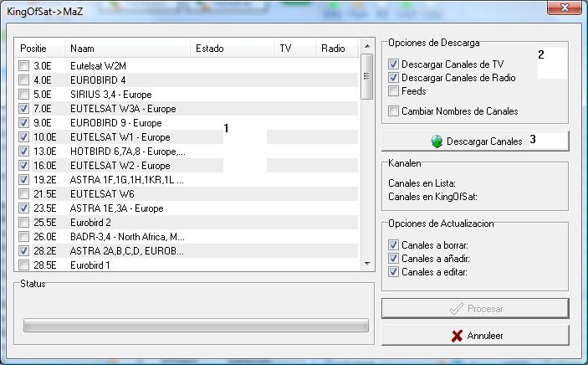Untick Canales a borrar checkbox

coord(393,245)
